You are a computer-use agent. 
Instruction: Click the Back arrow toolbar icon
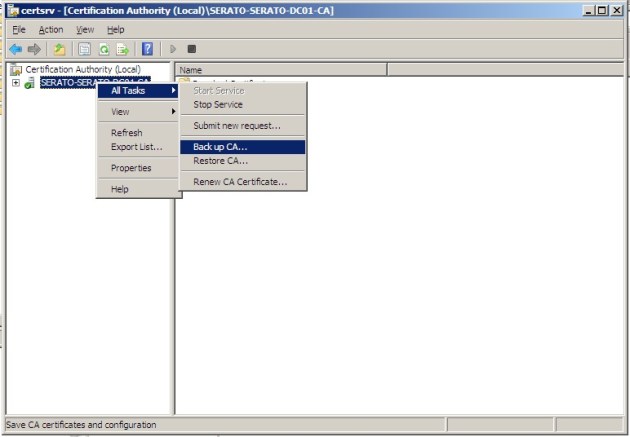(15, 48)
